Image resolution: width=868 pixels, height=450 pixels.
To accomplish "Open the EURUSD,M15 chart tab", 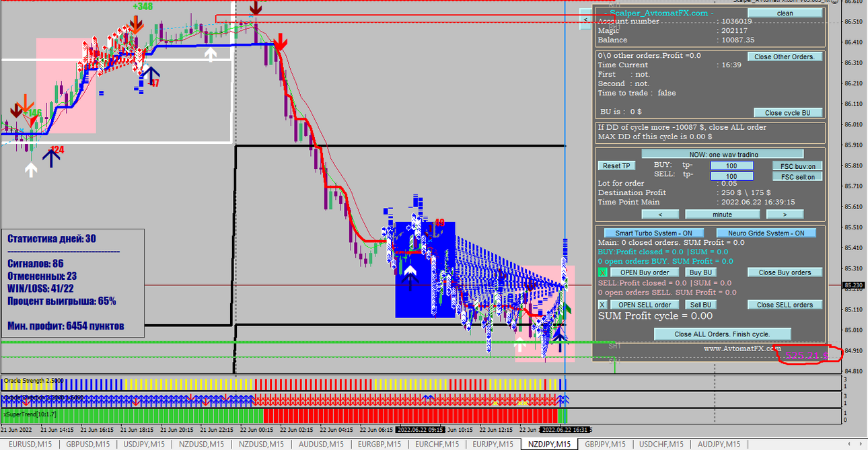I will click(x=29, y=444).
